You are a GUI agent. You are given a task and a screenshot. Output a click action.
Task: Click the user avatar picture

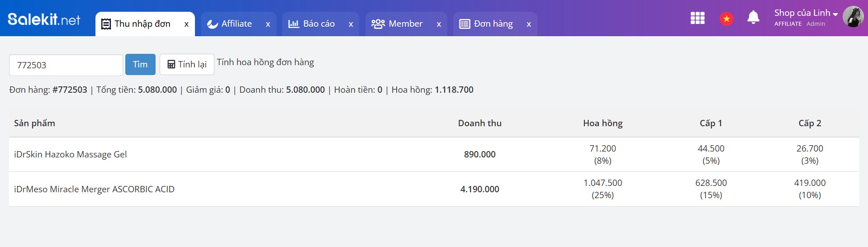pyautogui.click(x=853, y=17)
